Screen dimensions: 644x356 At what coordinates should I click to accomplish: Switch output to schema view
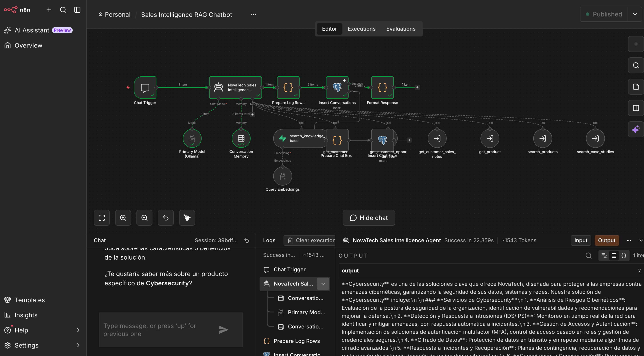[604, 256]
